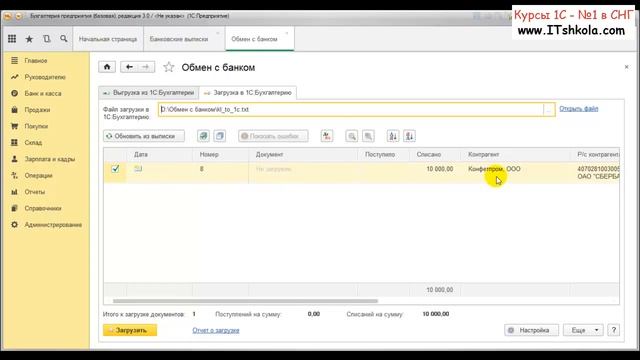Switch to Выгрузка из 1С Бухгалтерии tab

point(149,93)
